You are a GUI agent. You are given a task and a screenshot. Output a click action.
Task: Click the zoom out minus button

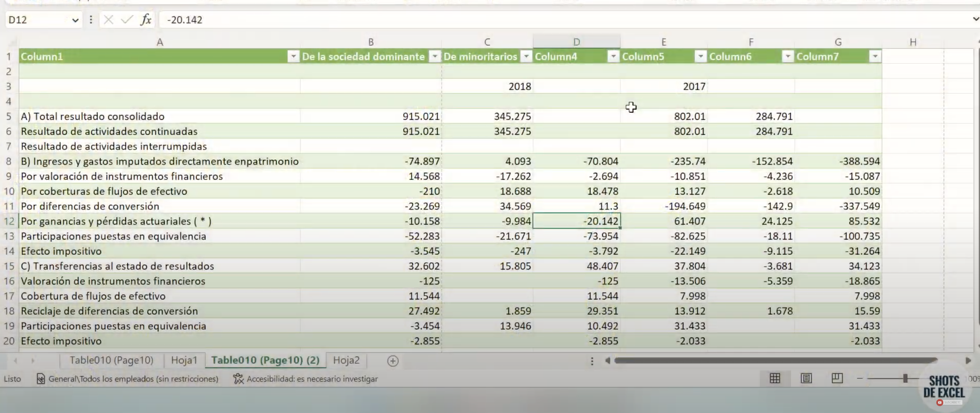(x=860, y=378)
